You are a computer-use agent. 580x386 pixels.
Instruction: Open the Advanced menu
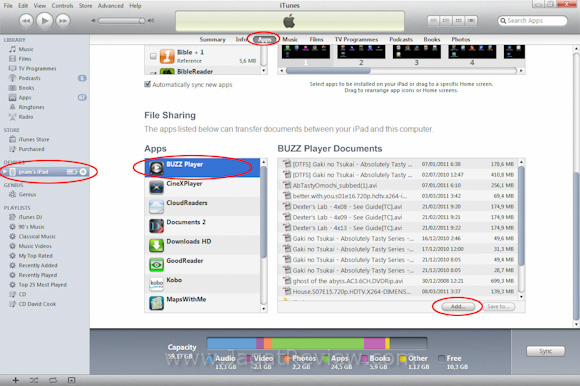(x=111, y=6)
